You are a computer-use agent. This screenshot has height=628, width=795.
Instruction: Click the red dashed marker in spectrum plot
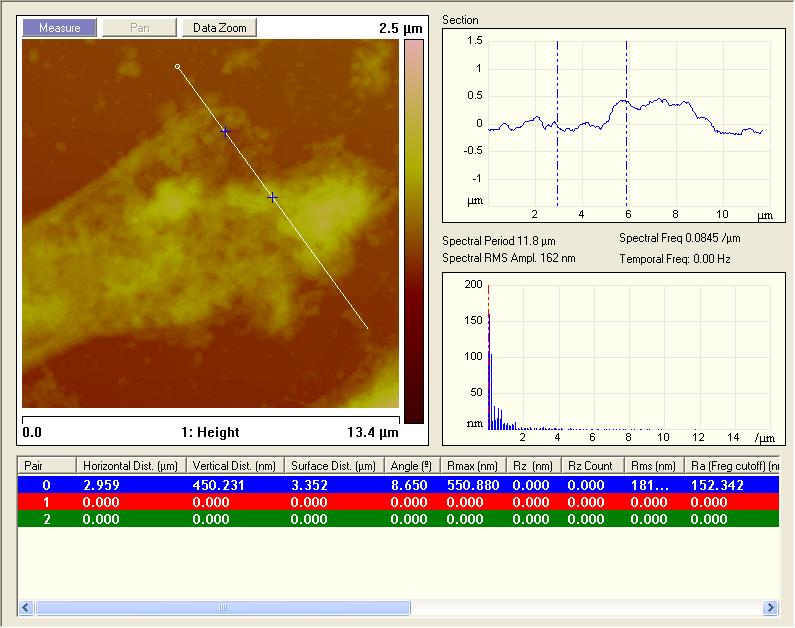click(489, 357)
